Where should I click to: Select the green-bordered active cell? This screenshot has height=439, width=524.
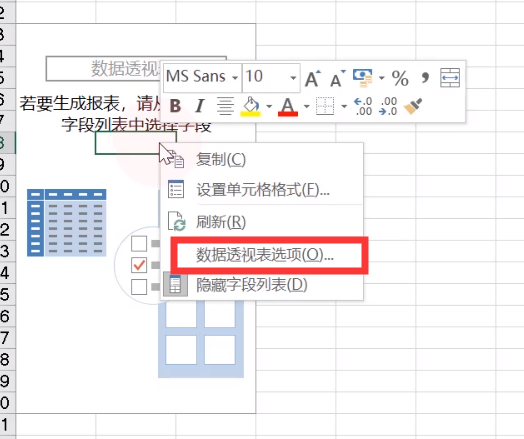click(136, 143)
